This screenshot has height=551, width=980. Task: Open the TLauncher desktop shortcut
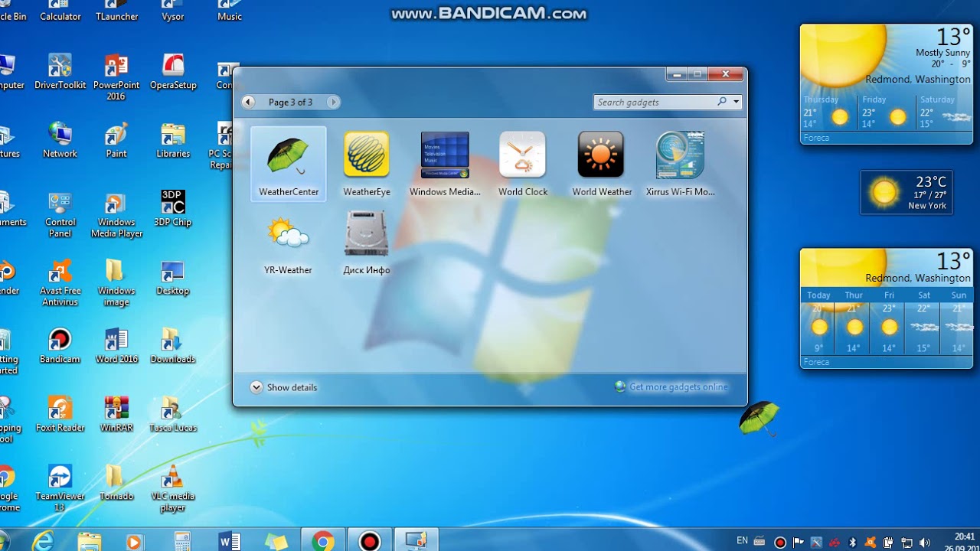pyautogui.click(x=116, y=11)
